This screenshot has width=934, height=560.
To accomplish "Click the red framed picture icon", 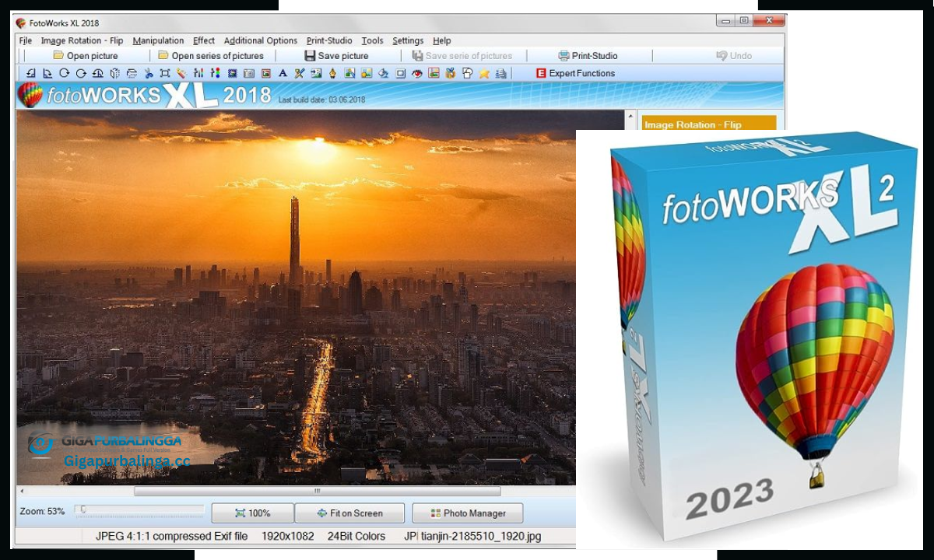I will click(x=265, y=73).
